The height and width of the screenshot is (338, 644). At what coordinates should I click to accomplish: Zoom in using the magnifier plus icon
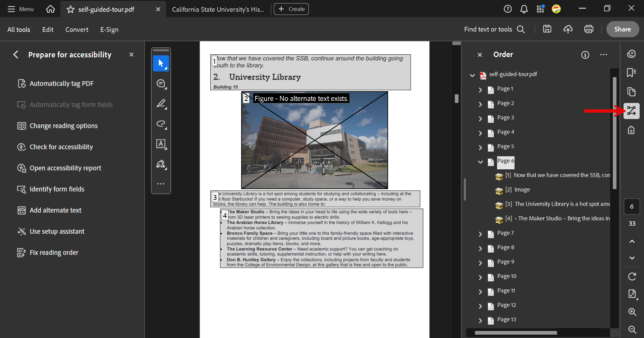click(x=632, y=312)
